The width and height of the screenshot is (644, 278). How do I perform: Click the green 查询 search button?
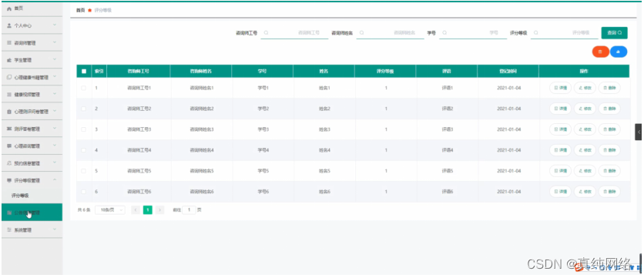(x=614, y=32)
